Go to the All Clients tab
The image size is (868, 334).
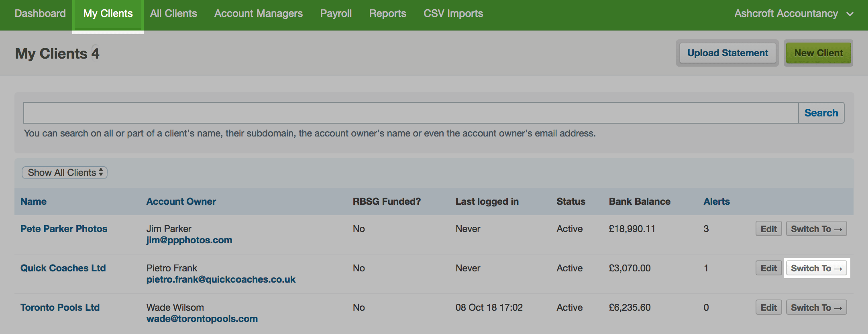[173, 14]
